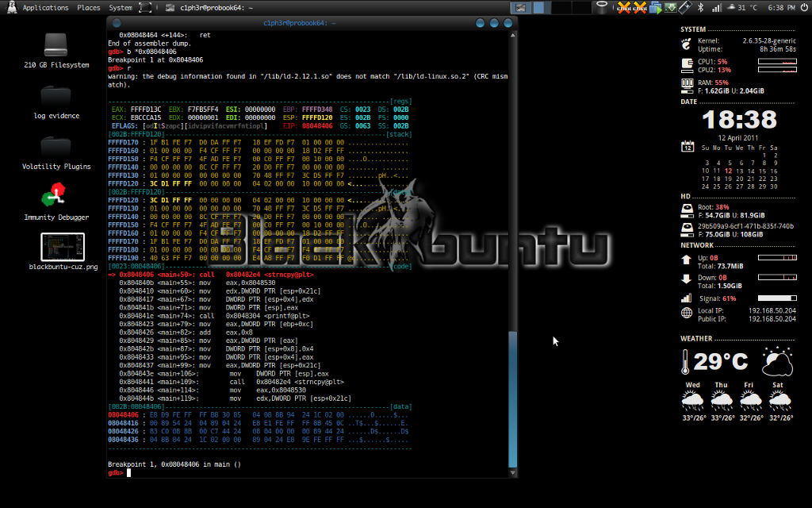Viewport: 812px width, 508px height.
Task: Click the Local IP globe icon
Action: point(687,313)
